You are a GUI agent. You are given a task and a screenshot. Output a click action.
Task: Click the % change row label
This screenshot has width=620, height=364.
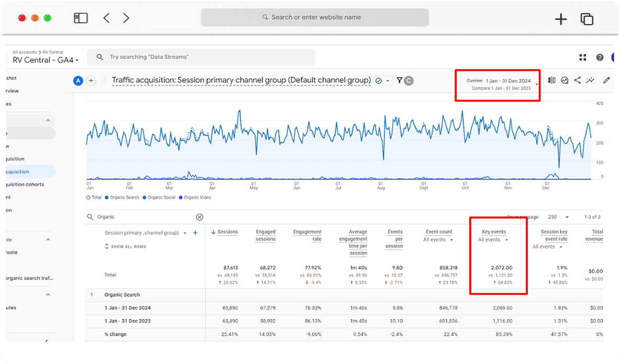pos(115,334)
